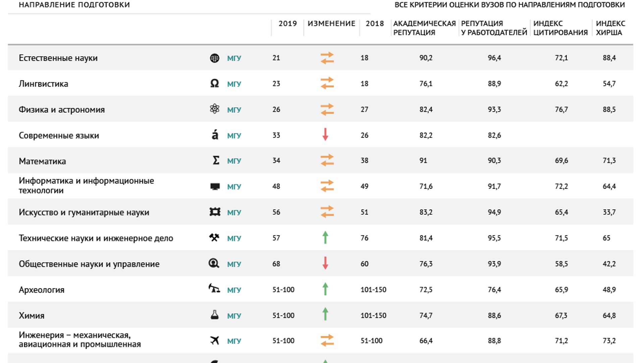
Task: Click the airplane icon for Инженерия row
Action: (215, 340)
